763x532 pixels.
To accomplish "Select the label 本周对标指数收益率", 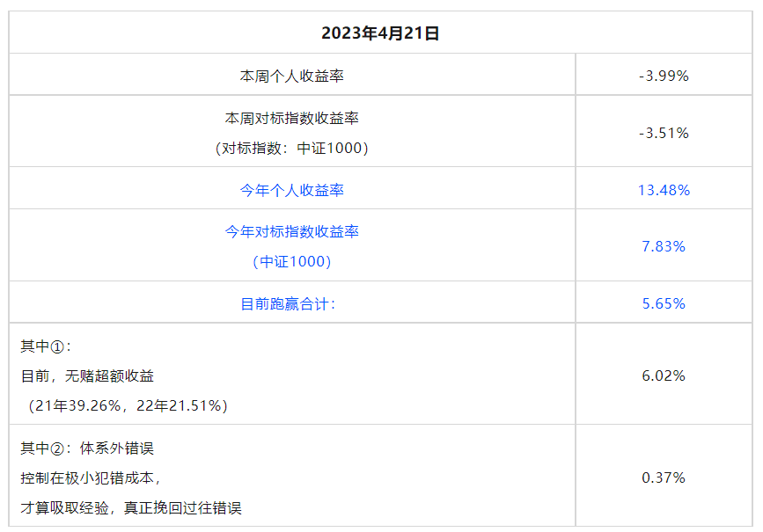I will pos(292,118).
